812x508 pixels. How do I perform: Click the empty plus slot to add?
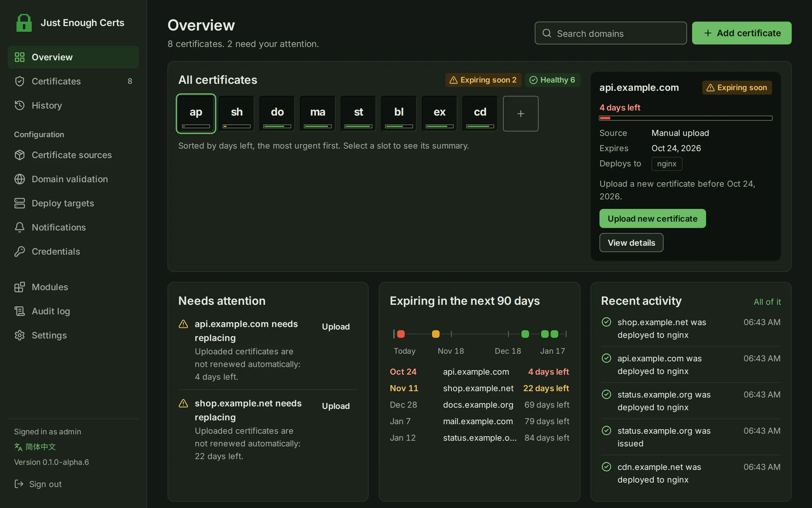(x=521, y=114)
